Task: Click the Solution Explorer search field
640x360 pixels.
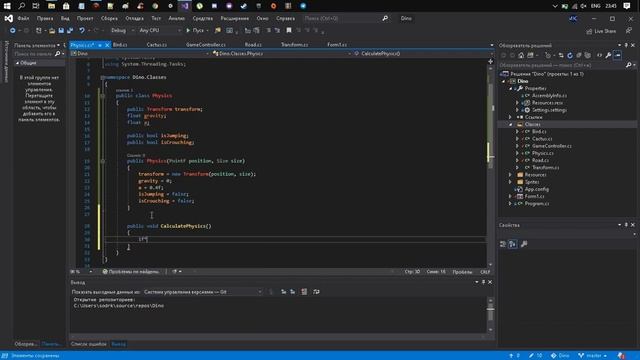Action: [562, 65]
